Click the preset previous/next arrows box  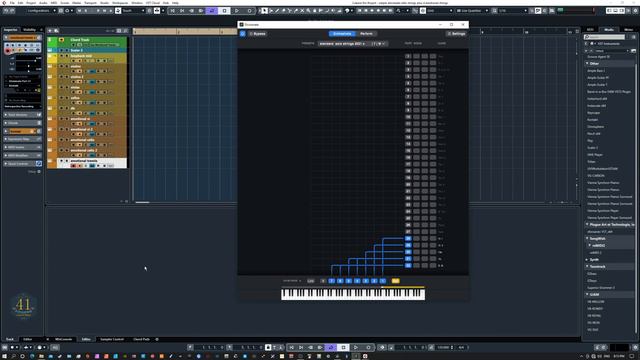(378, 44)
